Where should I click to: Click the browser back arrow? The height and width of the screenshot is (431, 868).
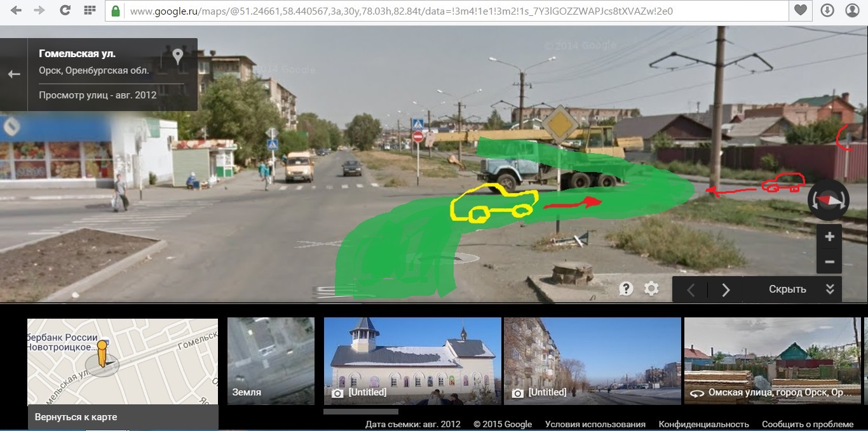coord(17,11)
